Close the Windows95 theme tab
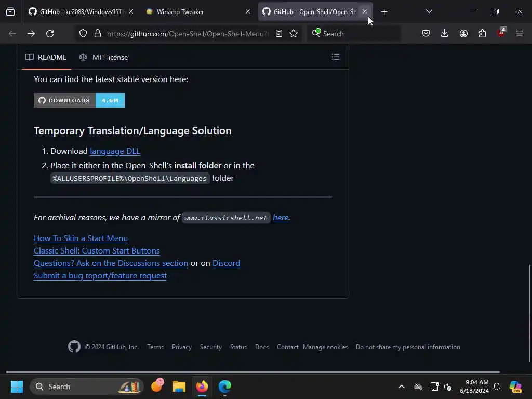This screenshot has height=399, width=532. (131, 12)
